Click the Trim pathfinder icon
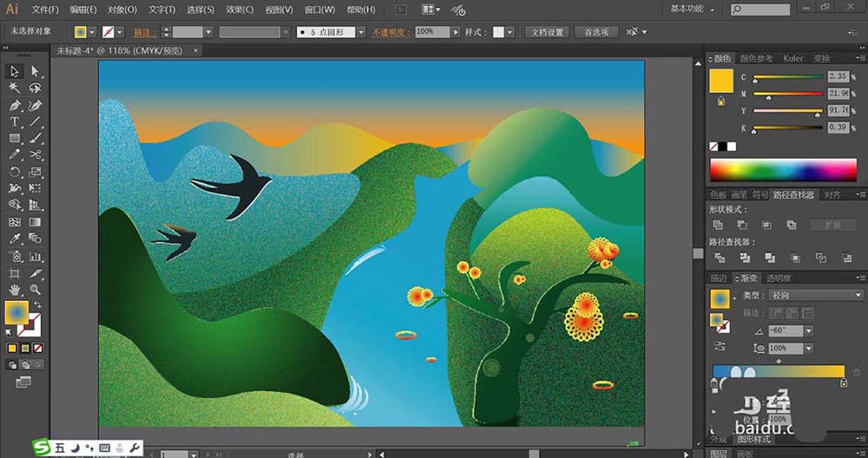868x458 pixels. [745, 258]
